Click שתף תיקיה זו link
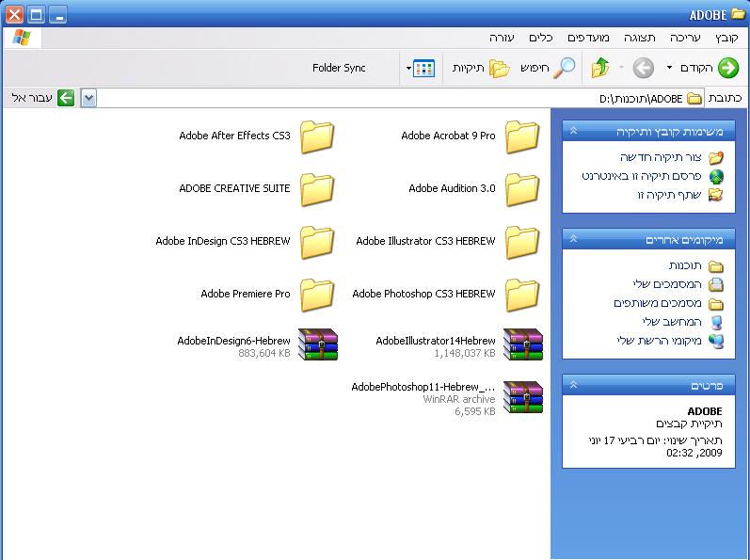The height and width of the screenshot is (560, 750). pyautogui.click(x=669, y=195)
